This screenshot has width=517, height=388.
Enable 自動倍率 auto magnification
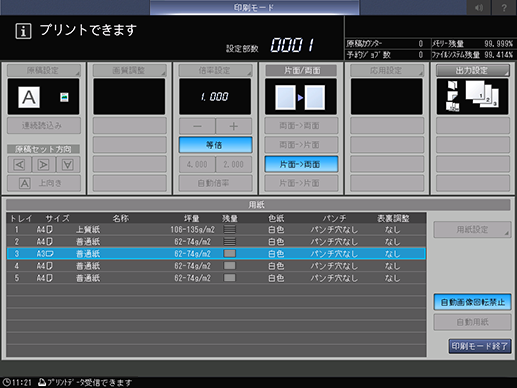coord(215,183)
